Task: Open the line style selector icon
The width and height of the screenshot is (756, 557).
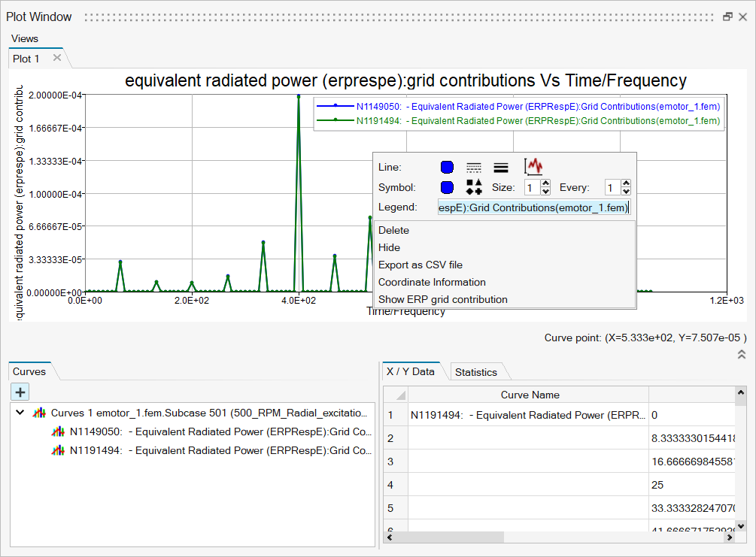Action: click(x=474, y=168)
